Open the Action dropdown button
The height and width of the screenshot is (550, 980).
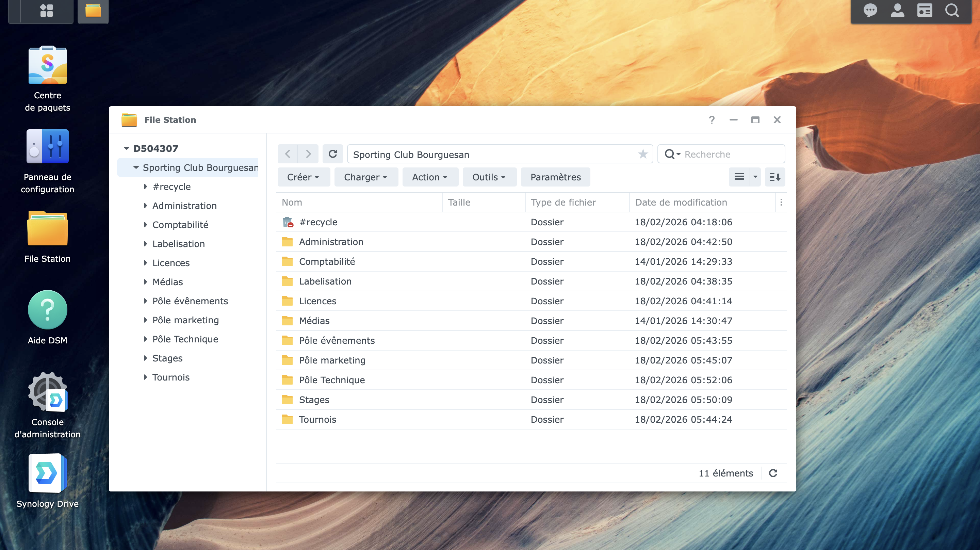(x=429, y=177)
